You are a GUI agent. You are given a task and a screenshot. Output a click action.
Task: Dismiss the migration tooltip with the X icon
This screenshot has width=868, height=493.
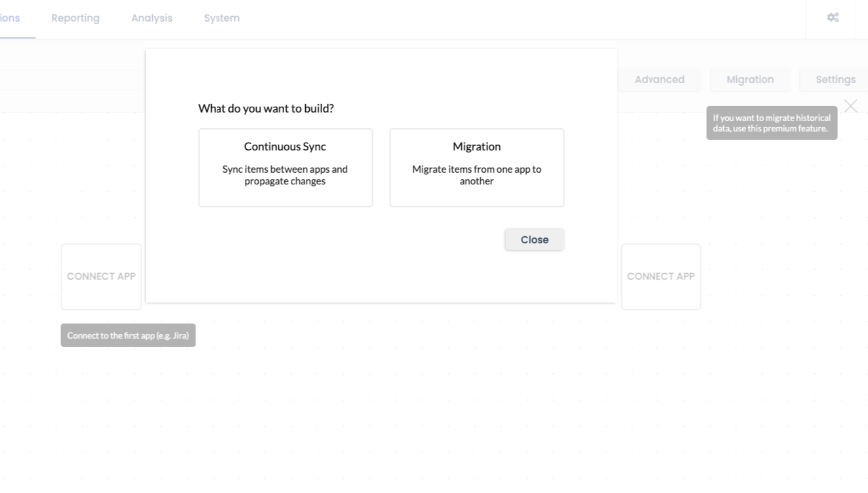[x=850, y=105]
